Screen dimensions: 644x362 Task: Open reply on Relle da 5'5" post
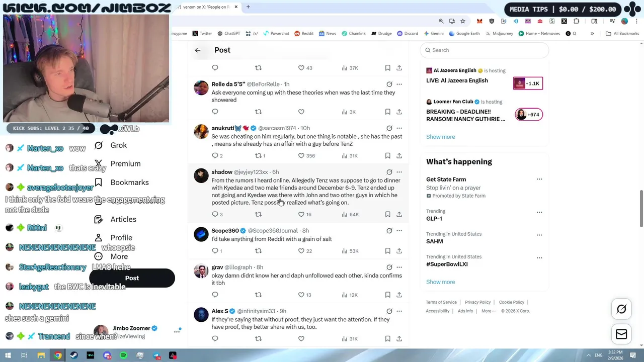215,112
